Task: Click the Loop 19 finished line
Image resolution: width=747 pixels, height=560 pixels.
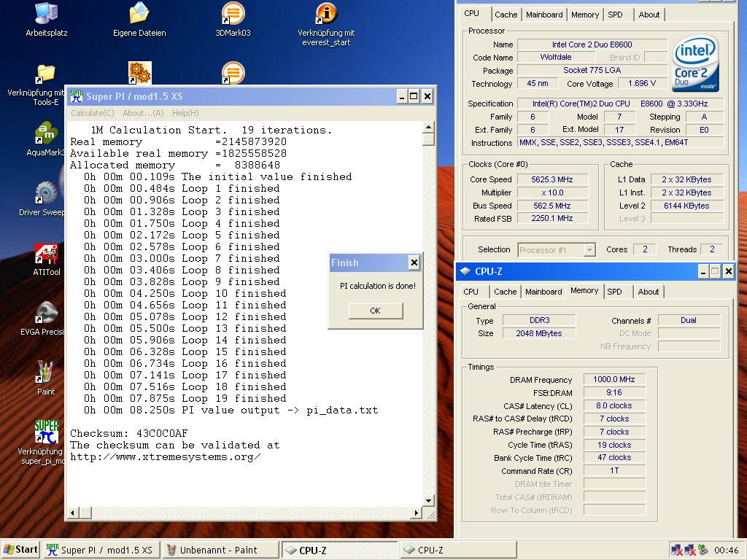Action: (185, 399)
